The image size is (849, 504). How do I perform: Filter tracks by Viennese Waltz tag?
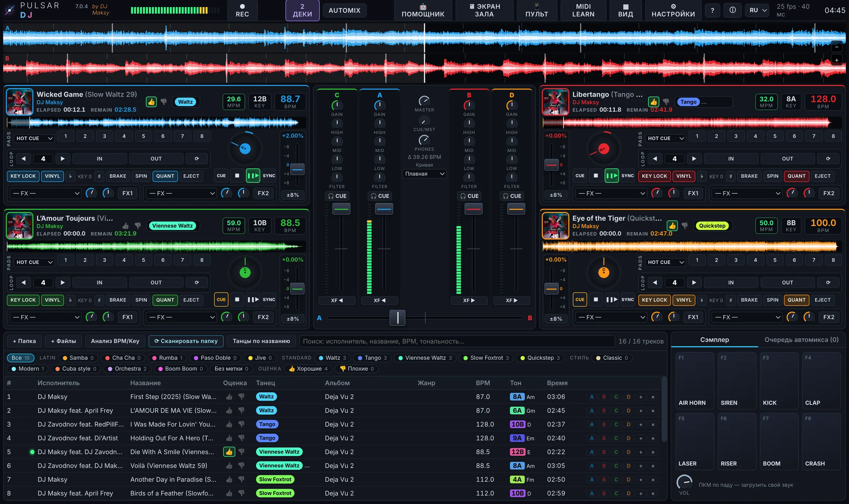[426, 358]
